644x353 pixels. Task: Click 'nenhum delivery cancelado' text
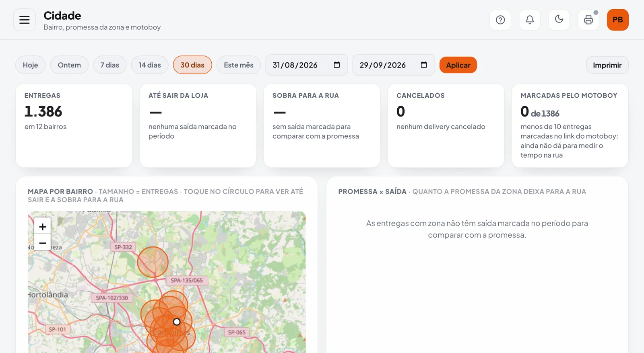click(441, 127)
